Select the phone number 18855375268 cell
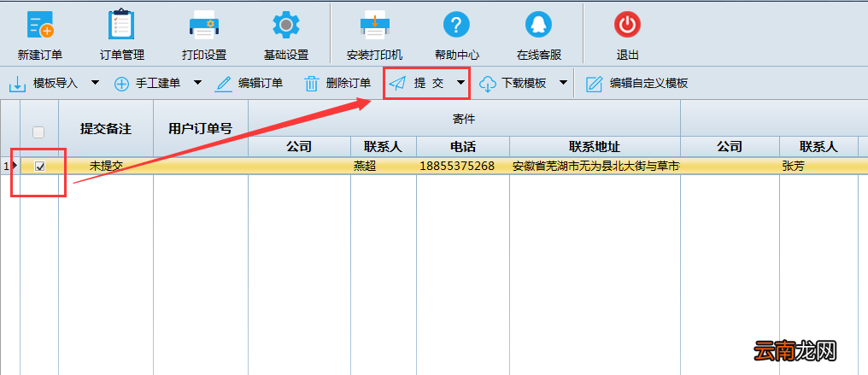Screen dimensions: 868x375 pyautogui.click(x=463, y=166)
